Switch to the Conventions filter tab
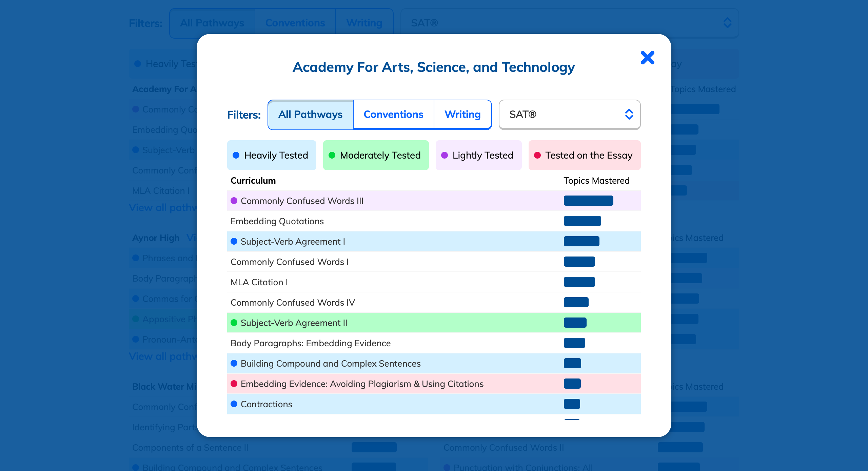Viewport: 868px width, 471px height. pyautogui.click(x=393, y=115)
